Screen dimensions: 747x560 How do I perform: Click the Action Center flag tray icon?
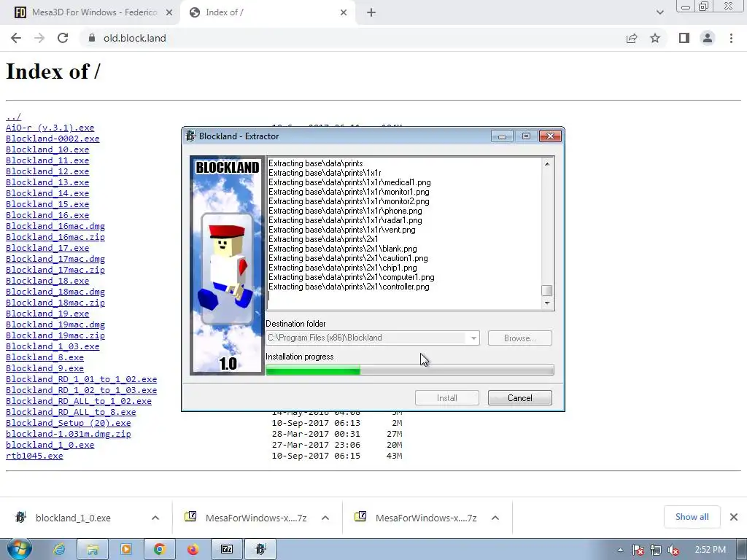click(x=638, y=550)
